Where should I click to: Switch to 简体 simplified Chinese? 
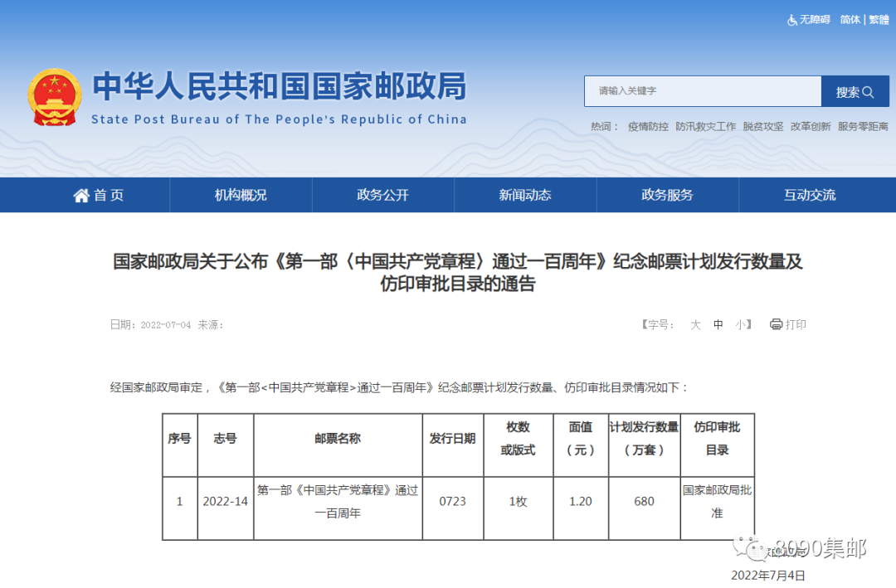pyautogui.click(x=850, y=20)
